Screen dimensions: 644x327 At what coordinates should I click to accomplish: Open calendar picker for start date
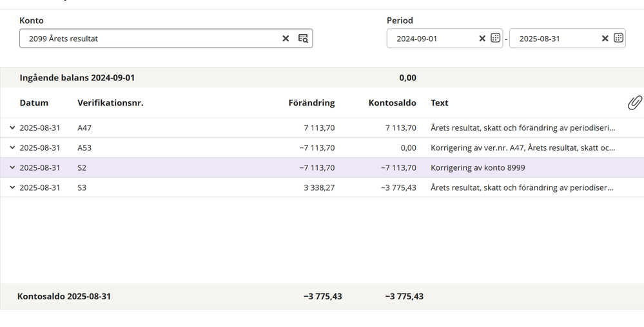click(x=495, y=38)
